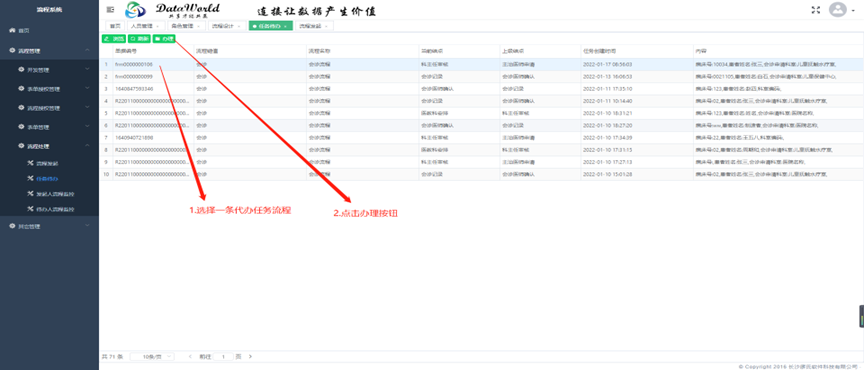
Task: Switch to the 人员管理 tab
Action: tap(145, 26)
